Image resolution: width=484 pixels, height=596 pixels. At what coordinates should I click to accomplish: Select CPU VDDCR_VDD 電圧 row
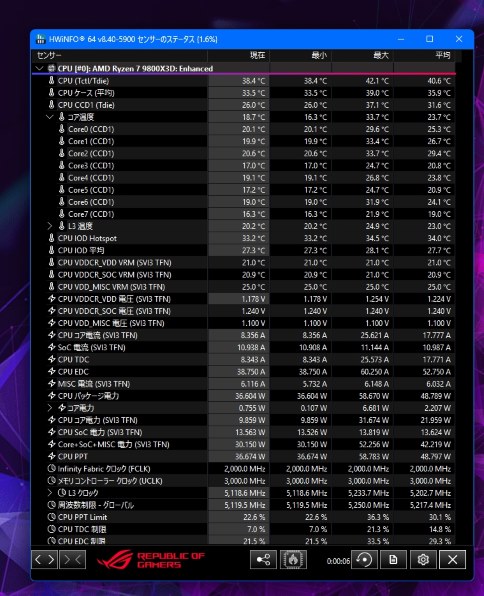pos(244,299)
